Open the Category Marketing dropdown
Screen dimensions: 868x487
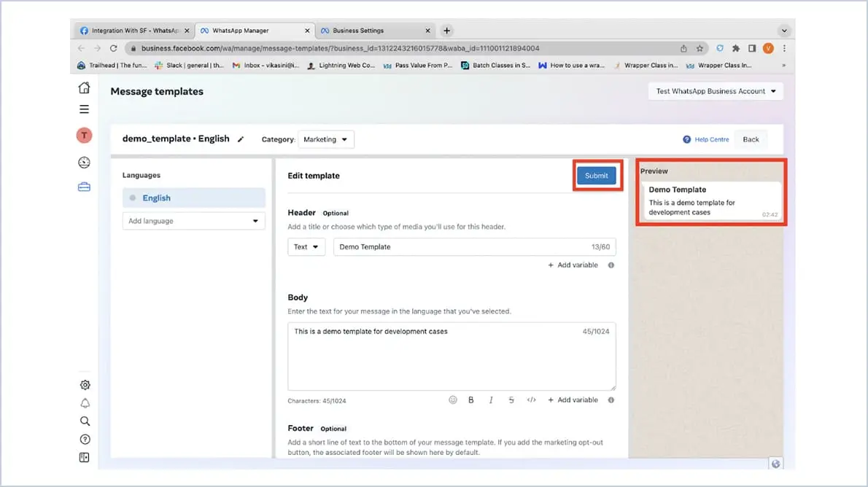coord(325,139)
